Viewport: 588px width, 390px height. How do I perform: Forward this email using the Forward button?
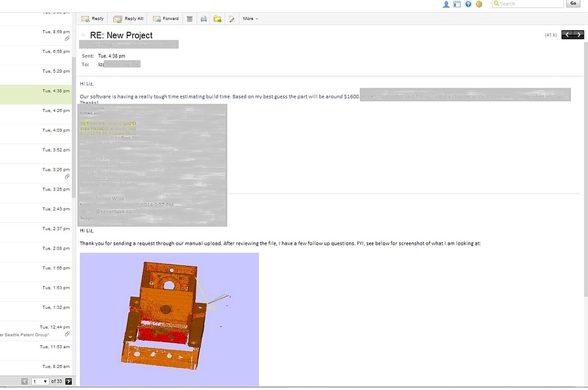click(x=165, y=18)
